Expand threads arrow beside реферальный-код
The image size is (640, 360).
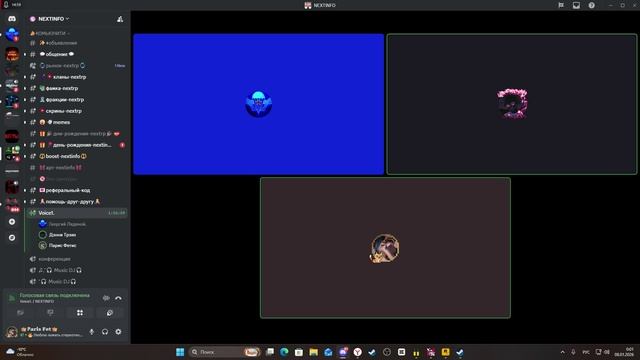(x=25, y=190)
